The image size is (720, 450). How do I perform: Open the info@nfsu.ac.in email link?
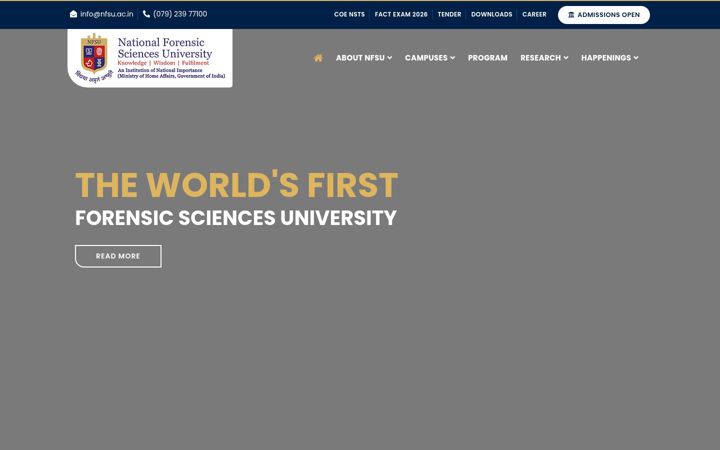(x=107, y=14)
